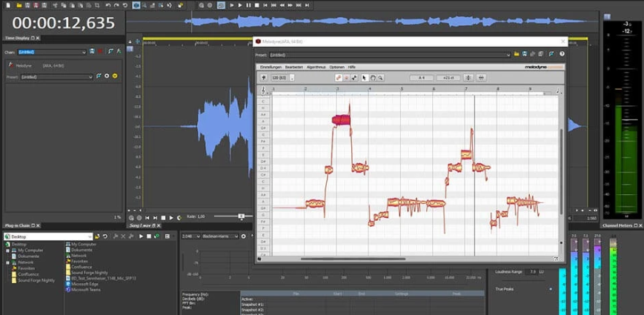This screenshot has width=644, height=315.
Task: Open the Optionen menu in Melodyne
Action: pyautogui.click(x=336, y=67)
